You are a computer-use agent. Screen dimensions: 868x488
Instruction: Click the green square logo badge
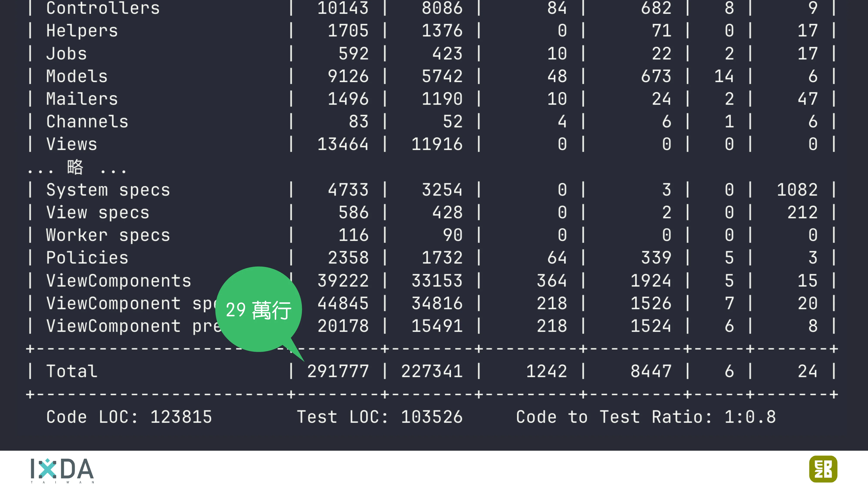pos(823,469)
